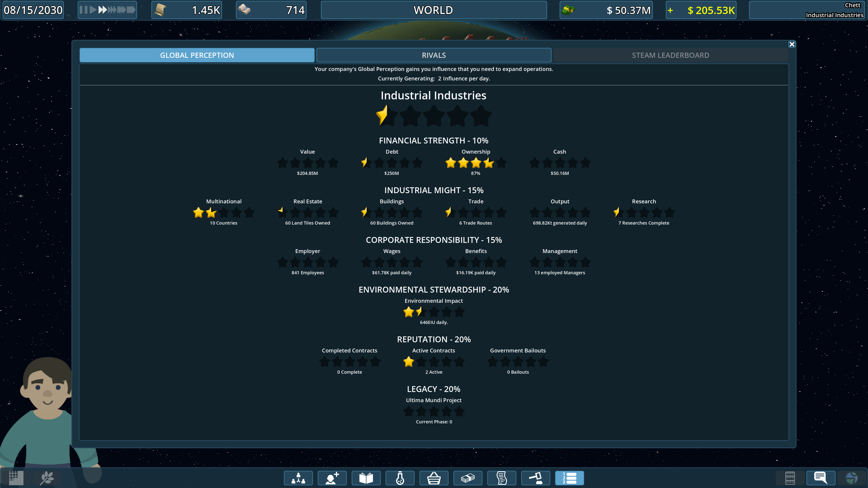Screen dimensions: 868x488
Task: Click the '$50.16M' cash text
Action: pyautogui.click(x=560, y=174)
